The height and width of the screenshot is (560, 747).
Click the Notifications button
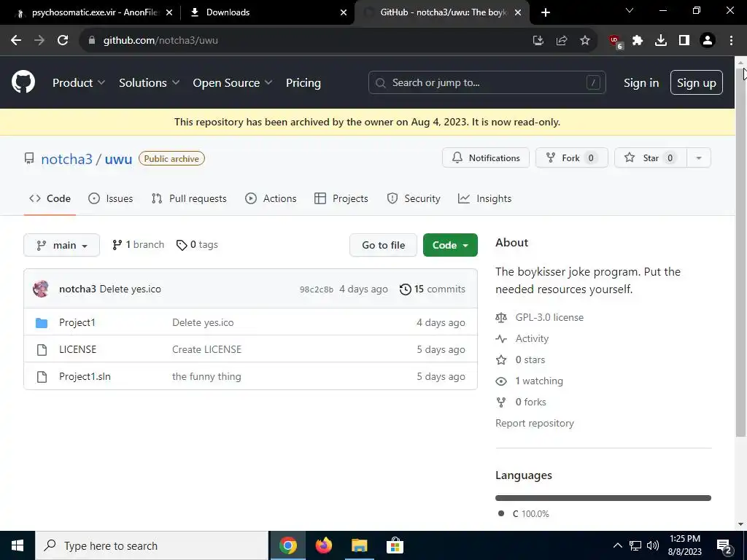pos(485,157)
